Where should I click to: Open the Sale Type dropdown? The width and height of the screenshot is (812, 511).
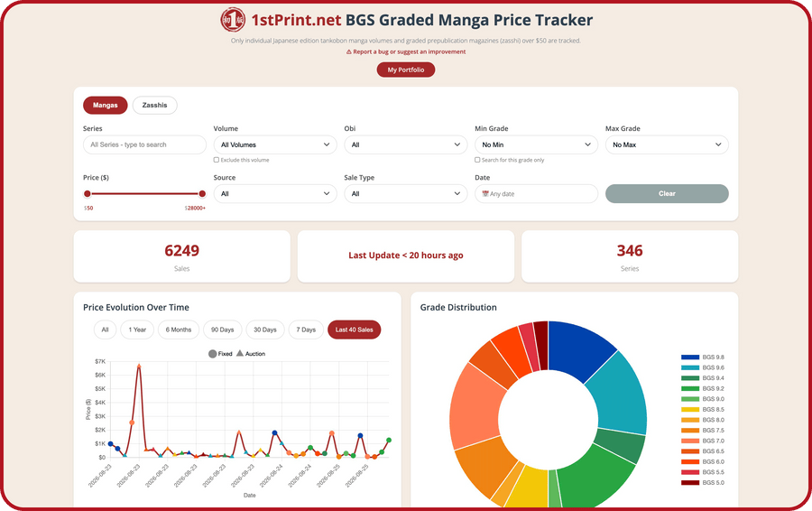tap(405, 194)
